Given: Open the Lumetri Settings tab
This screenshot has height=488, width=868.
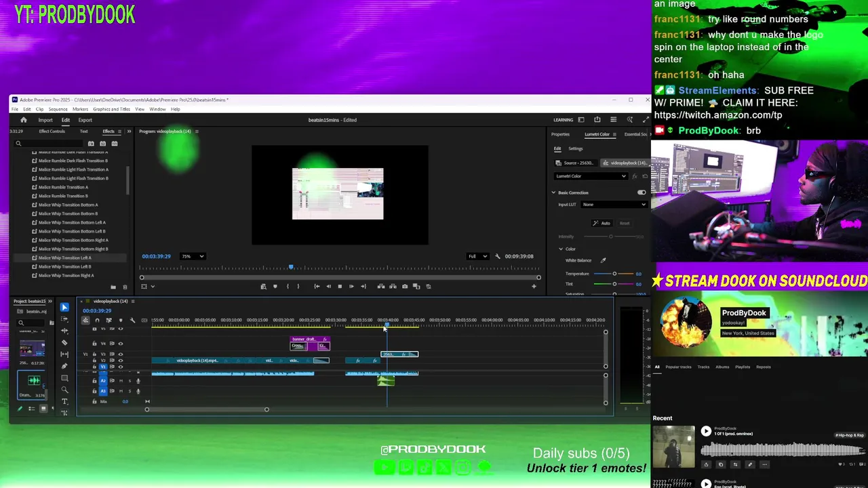Looking at the screenshot, I should click(575, 149).
